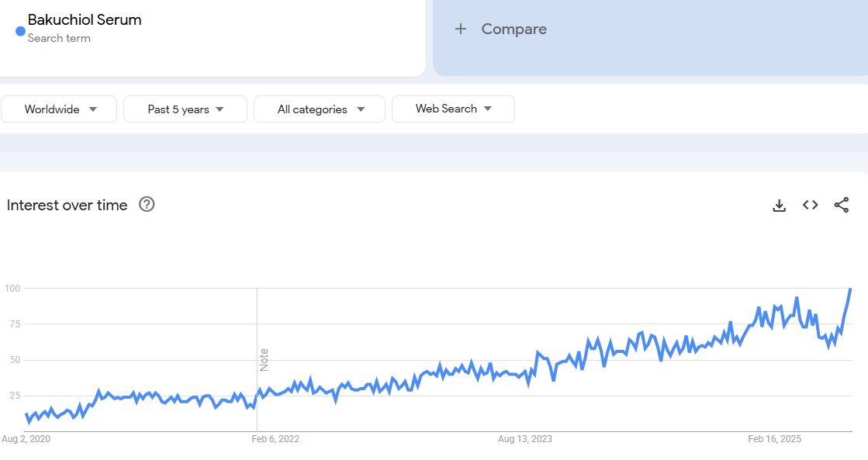Screen dimensions: 868x460
Task: Open the Past 5 years time range dropdown
Action: point(185,109)
